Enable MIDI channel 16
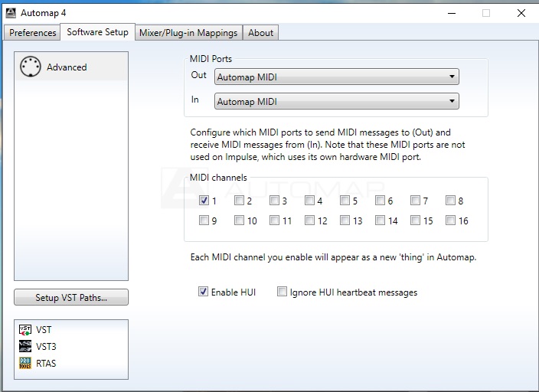This screenshot has width=539, height=392. (450, 220)
